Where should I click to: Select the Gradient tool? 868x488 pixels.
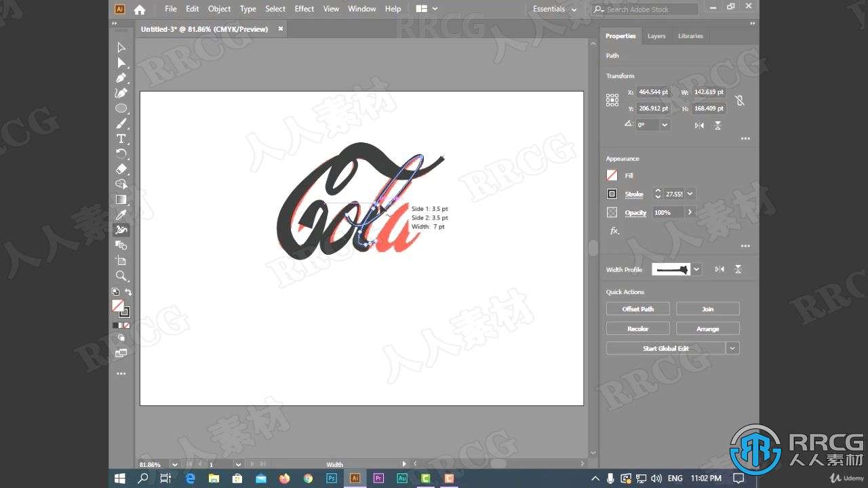click(121, 199)
